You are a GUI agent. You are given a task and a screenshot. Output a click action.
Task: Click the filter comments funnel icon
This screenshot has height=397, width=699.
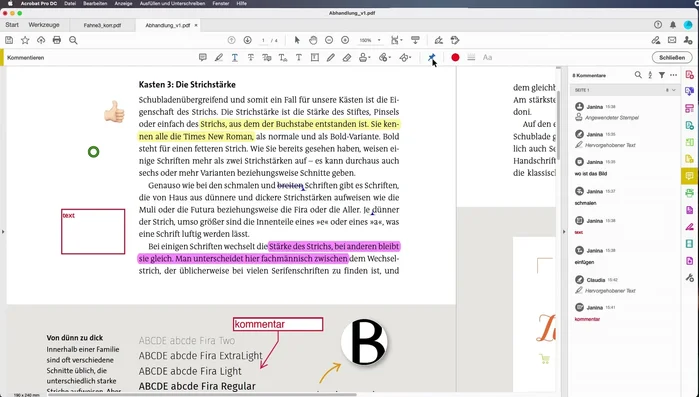(x=662, y=75)
